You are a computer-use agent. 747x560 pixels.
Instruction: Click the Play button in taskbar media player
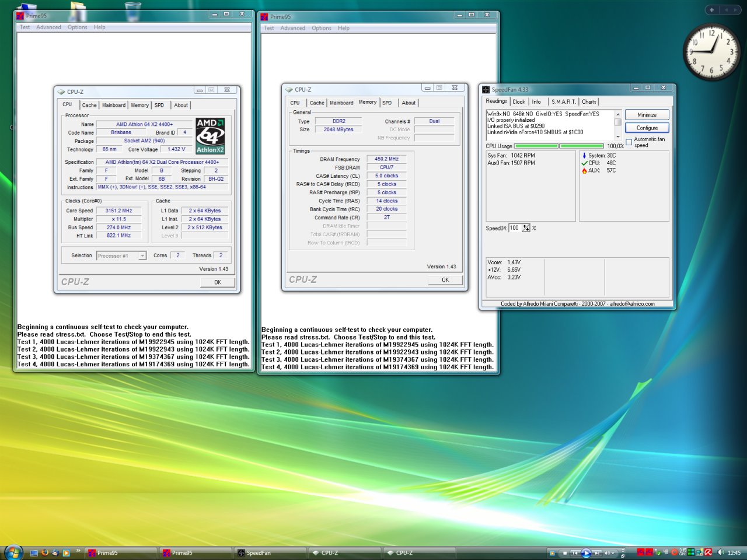[x=586, y=553]
